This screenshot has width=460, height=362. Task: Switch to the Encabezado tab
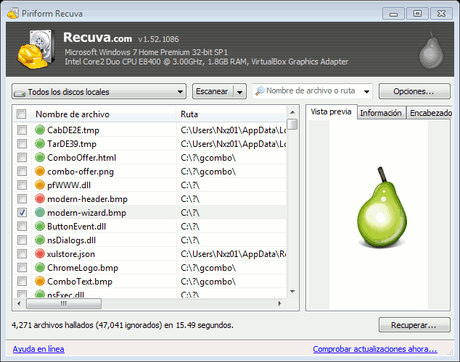pos(430,113)
